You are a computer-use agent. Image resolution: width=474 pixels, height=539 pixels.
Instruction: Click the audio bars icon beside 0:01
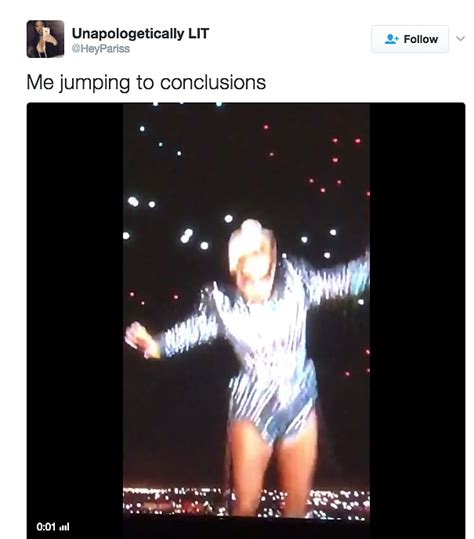click(65, 527)
